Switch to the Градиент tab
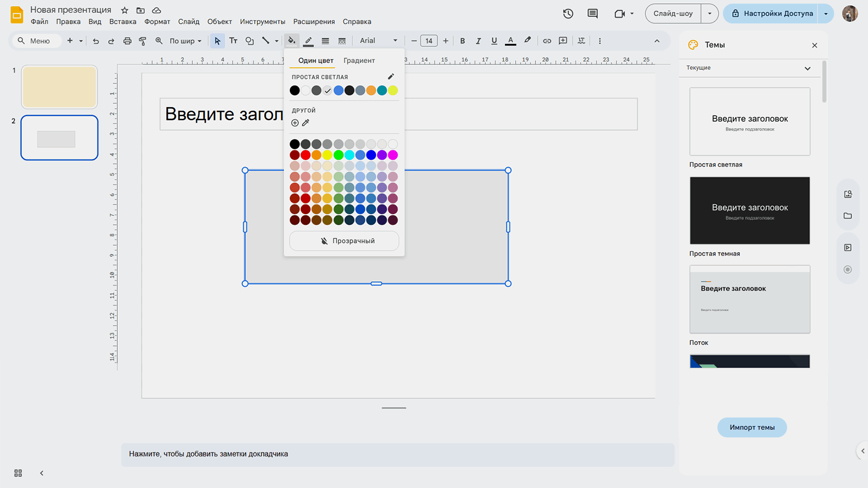Viewport: 868px width, 488px height. point(359,60)
